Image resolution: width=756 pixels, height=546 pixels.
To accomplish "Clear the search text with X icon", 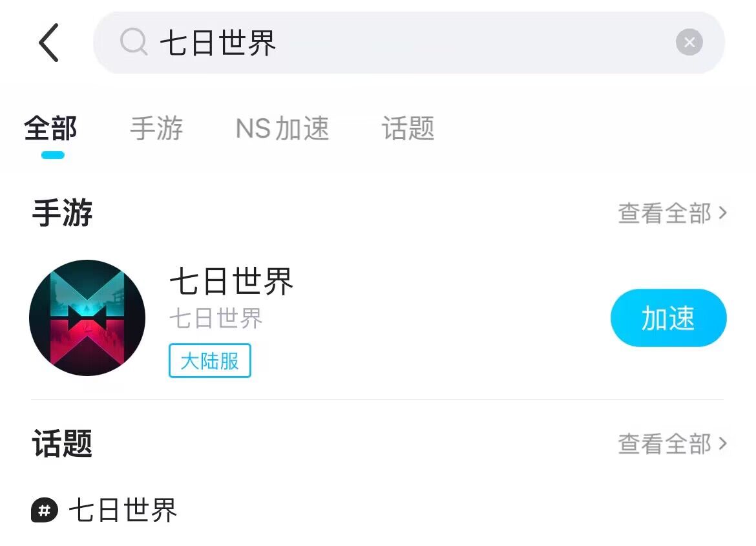I will tap(689, 43).
